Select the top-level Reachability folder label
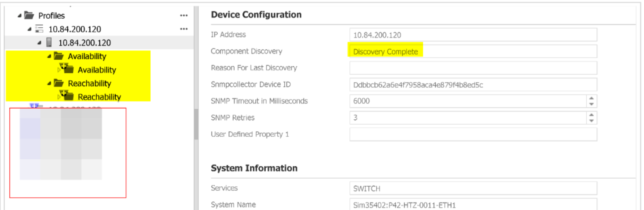This screenshot has height=210, width=644. pyautogui.click(x=90, y=84)
